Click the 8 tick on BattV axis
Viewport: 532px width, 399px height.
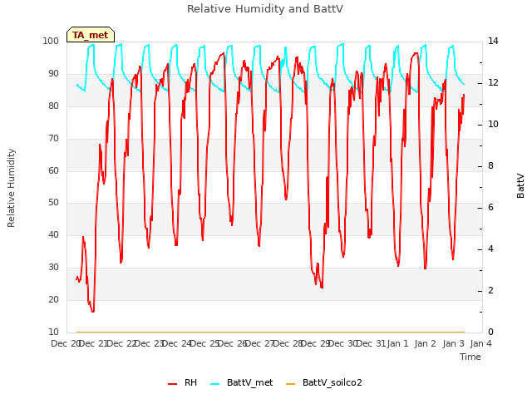click(490, 166)
